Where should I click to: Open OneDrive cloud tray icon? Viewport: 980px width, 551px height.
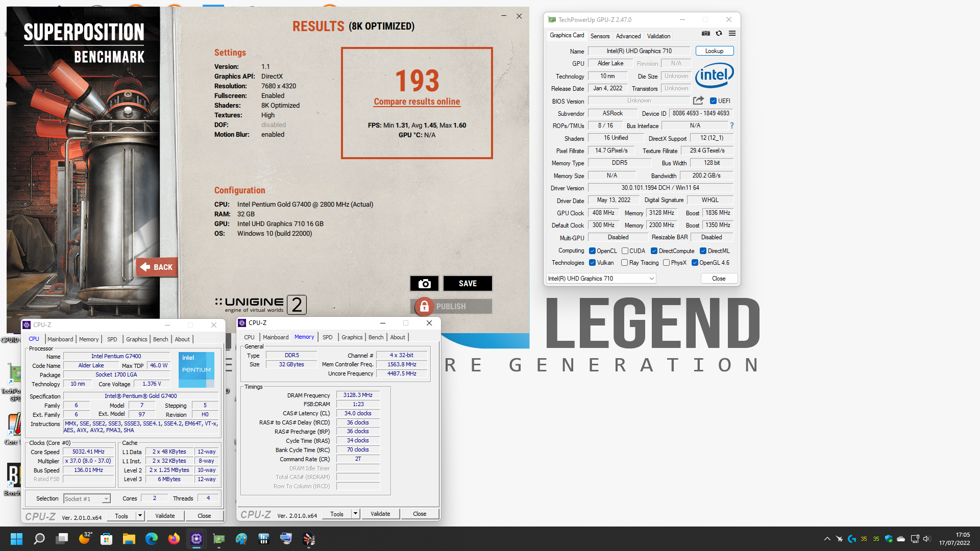coord(901,539)
